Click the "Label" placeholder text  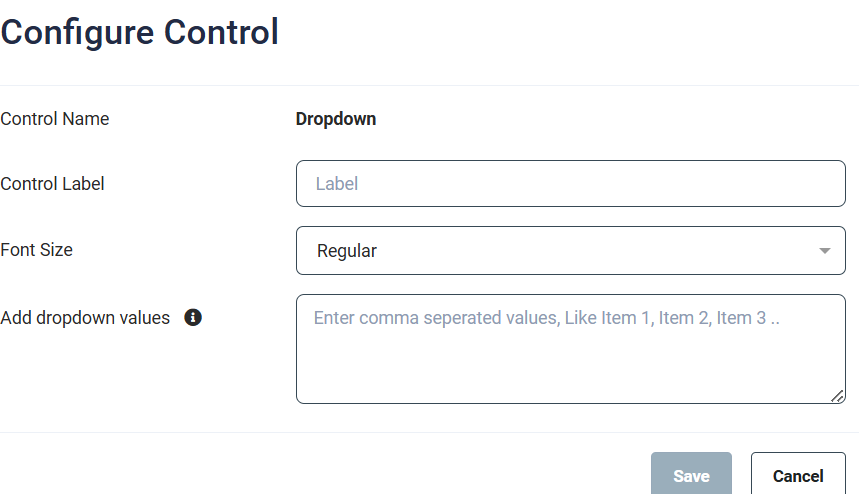(337, 184)
